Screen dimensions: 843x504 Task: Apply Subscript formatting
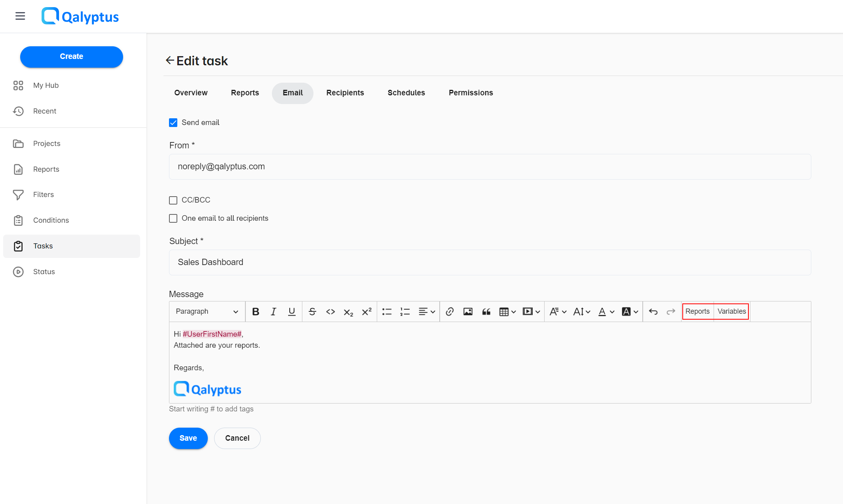pos(348,312)
